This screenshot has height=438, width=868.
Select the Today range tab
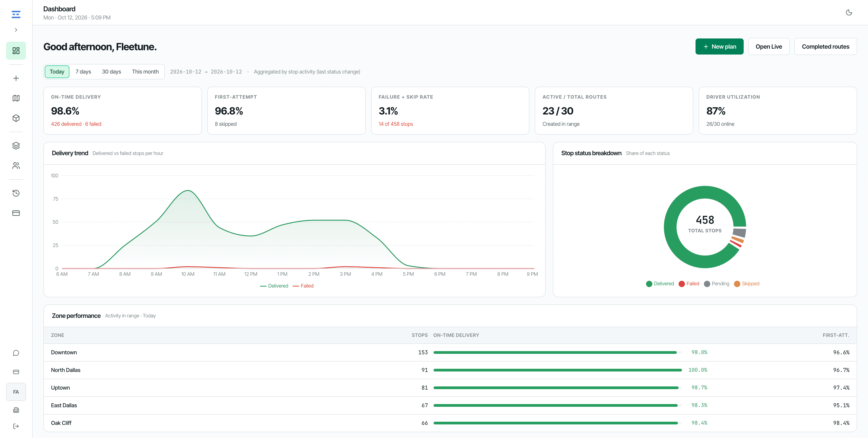tap(57, 71)
